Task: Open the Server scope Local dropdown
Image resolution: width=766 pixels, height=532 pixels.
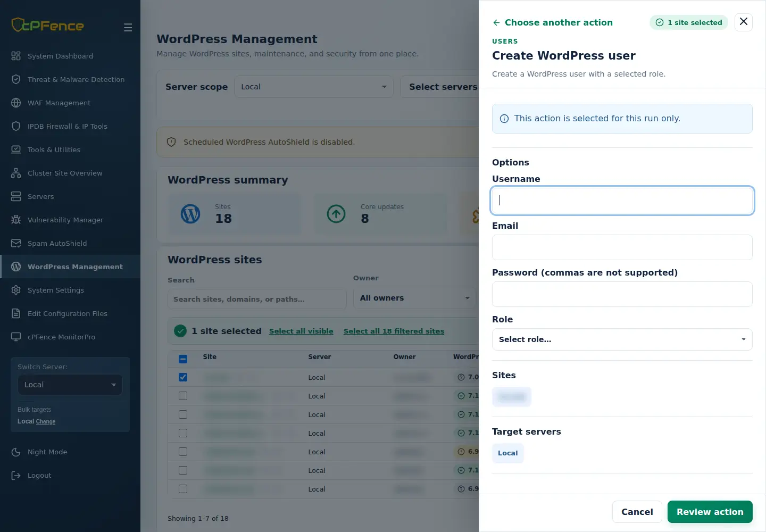Action: click(x=314, y=87)
